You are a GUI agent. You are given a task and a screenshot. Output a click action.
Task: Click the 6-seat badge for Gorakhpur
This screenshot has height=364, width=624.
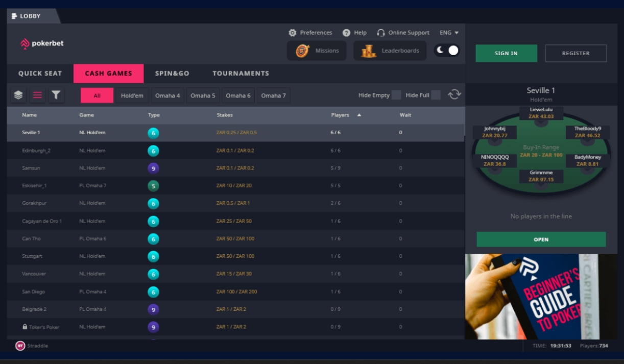(x=153, y=203)
